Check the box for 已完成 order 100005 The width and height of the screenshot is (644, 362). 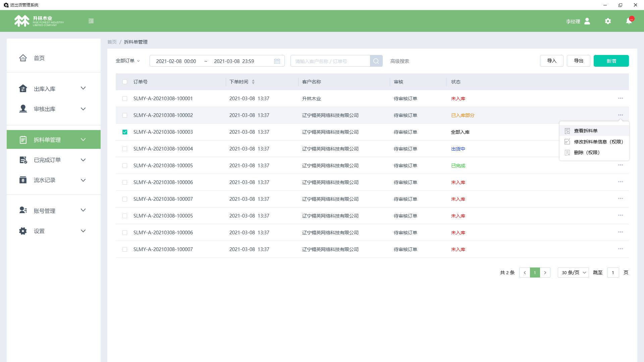125,166
